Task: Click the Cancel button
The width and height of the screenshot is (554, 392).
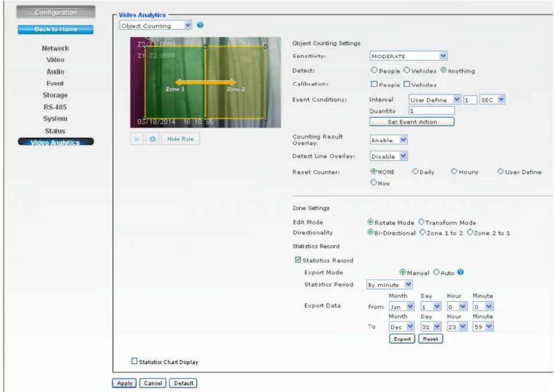Action: click(153, 383)
